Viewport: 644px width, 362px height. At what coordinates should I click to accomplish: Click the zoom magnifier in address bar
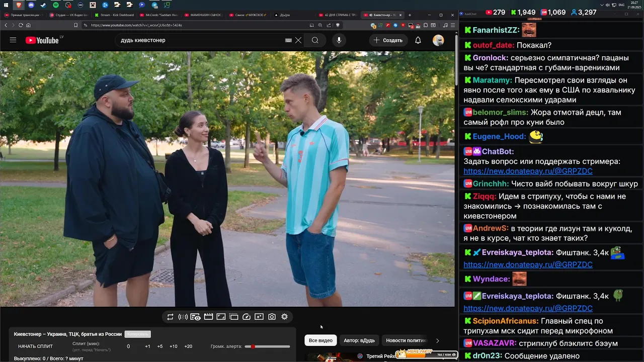pyautogui.click(x=320, y=25)
